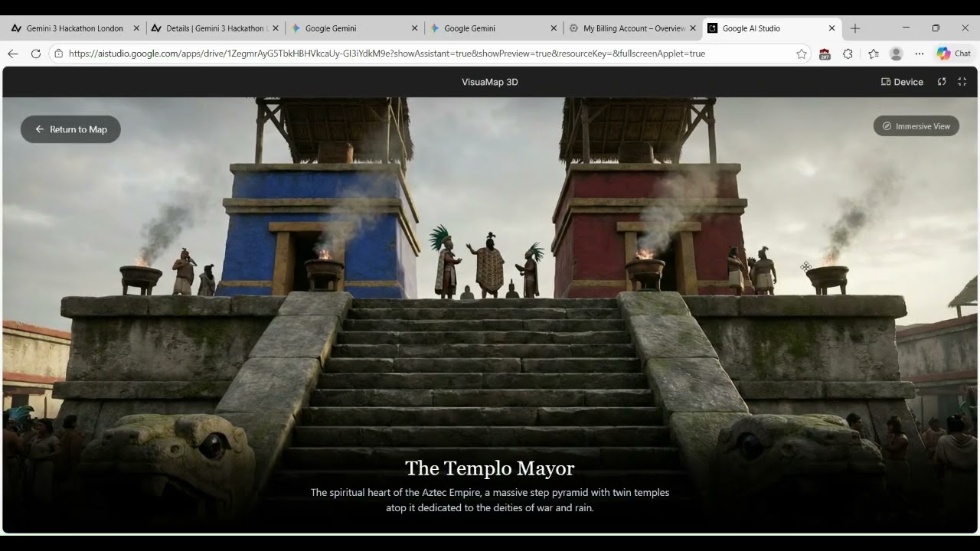Image resolution: width=980 pixels, height=551 pixels.
Task: Reload the VisuaMap 3D applet
Action: coord(942,82)
